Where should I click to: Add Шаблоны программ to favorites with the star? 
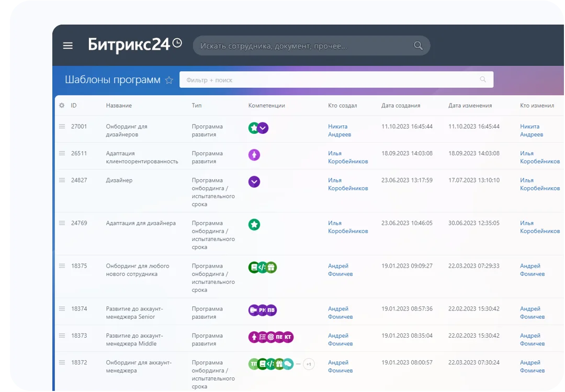pos(169,80)
